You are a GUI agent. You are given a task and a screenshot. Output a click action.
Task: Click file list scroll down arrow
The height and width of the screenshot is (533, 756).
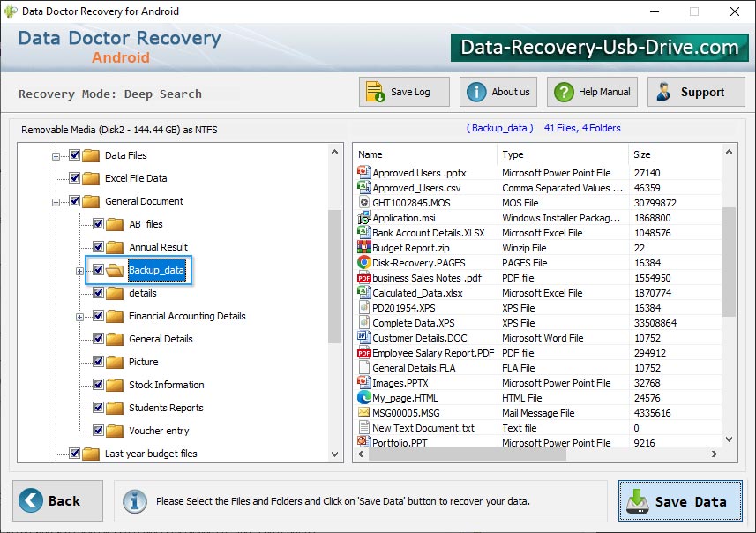point(729,439)
